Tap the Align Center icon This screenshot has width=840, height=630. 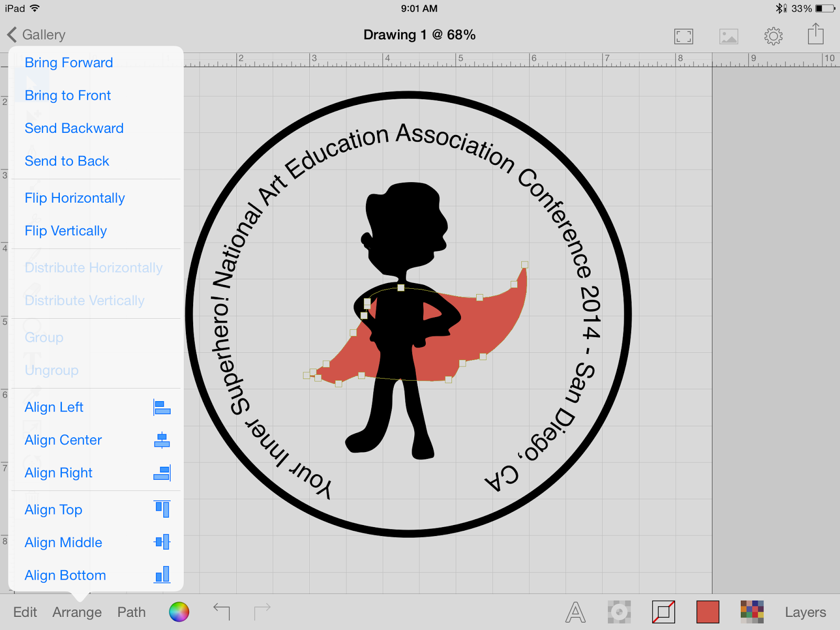pos(162,440)
